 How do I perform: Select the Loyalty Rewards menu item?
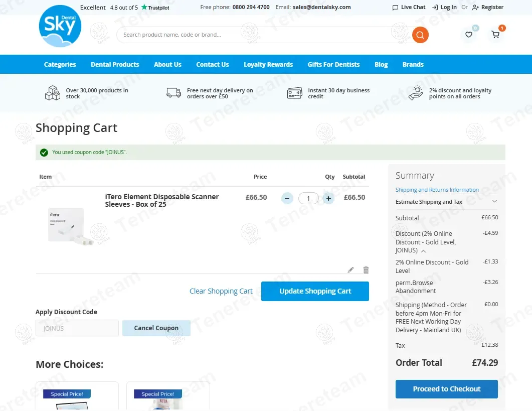point(268,65)
